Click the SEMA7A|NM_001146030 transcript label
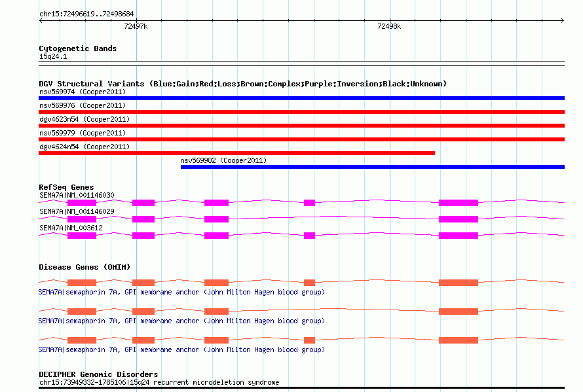The width and height of the screenshot is (583, 392). (77, 195)
